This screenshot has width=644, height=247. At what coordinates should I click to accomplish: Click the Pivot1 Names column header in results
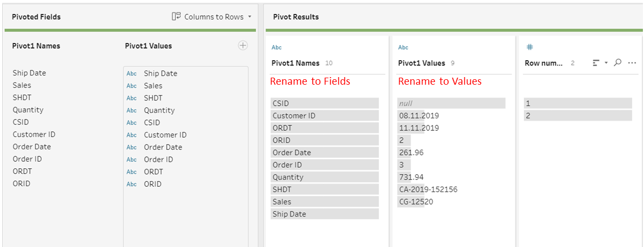click(x=295, y=63)
